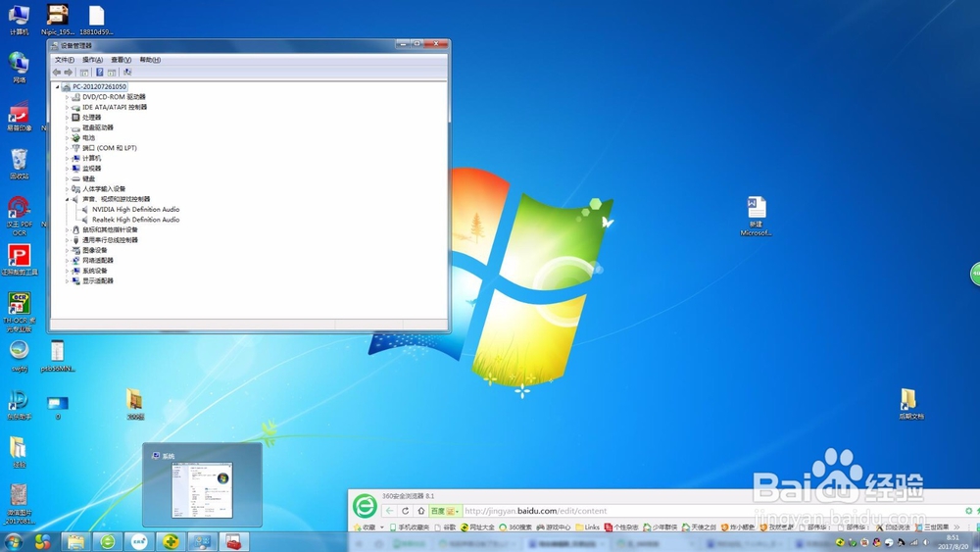Expand the 处理器 node
The height and width of the screenshot is (552, 980).
click(x=67, y=118)
